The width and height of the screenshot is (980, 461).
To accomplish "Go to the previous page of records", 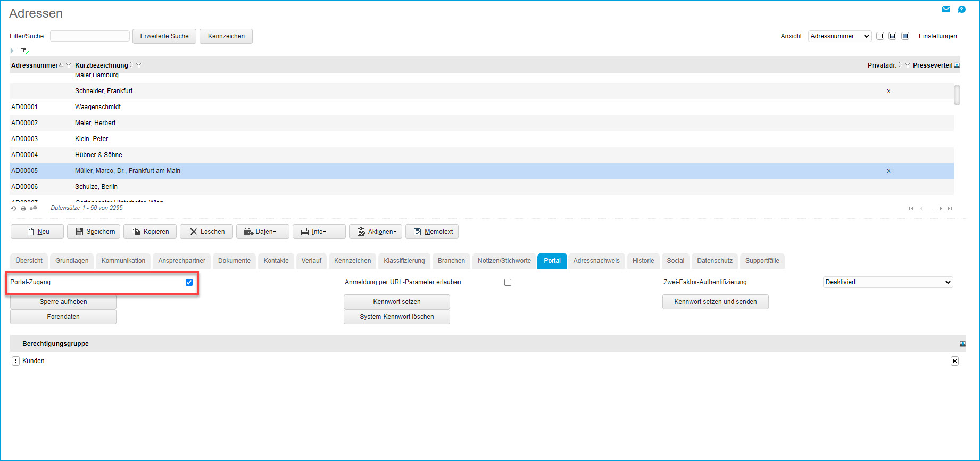I will (x=921, y=208).
